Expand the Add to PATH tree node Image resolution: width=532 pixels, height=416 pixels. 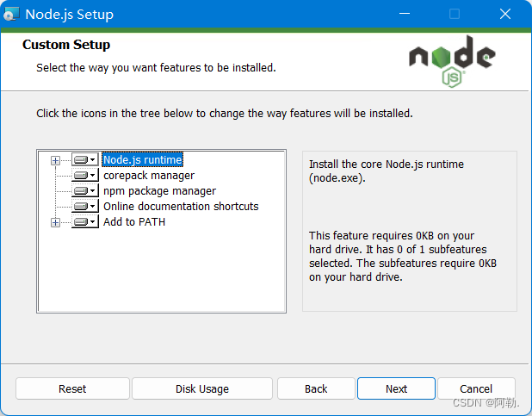[55, 222]
